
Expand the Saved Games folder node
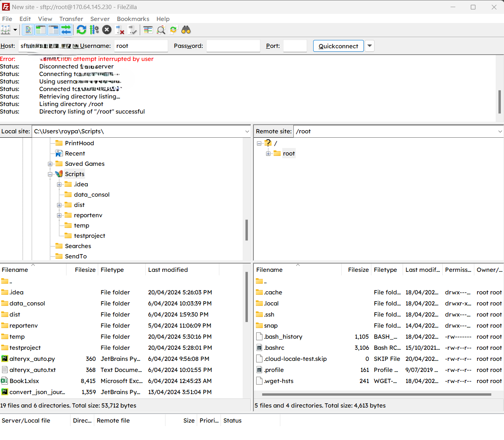pyautogui.click(x=50, y=164)
